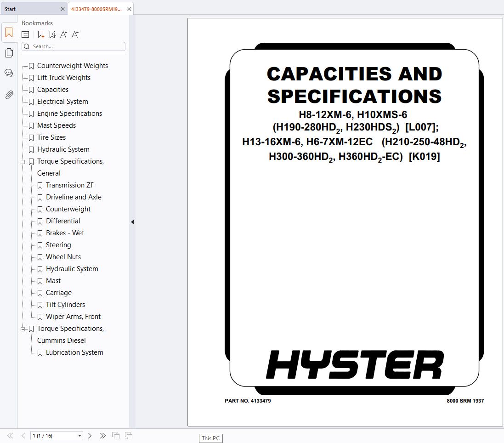Open the Wheel Nuts bookmark
The image size is (504, 443).
coord(63,257)
